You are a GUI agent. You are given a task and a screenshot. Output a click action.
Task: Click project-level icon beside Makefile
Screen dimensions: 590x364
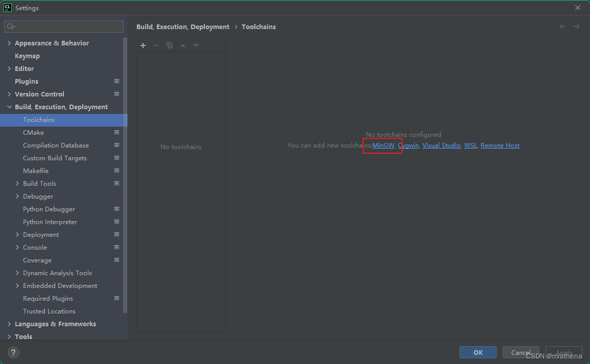click(x=116, y=171)
